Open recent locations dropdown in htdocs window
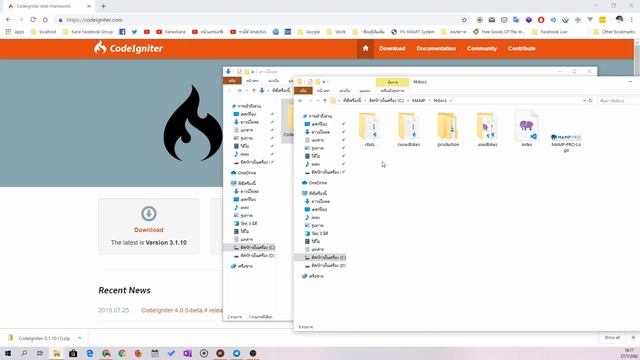This screenshot has height=360, width=640. coord(318,100)
